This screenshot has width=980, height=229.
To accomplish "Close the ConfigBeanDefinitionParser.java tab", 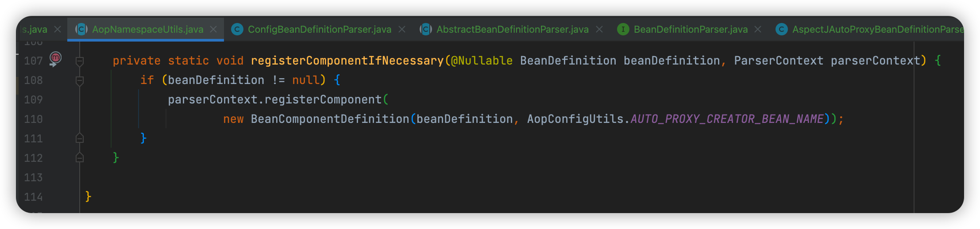I will 402,29.
